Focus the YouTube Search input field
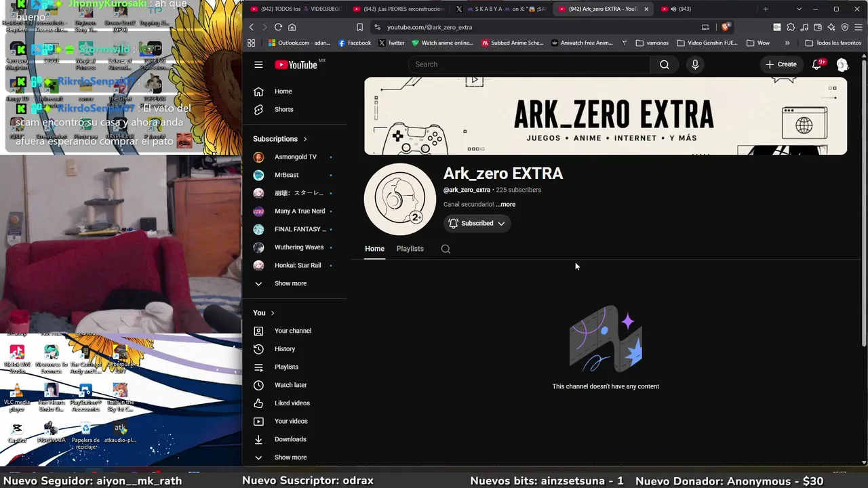This screenshot has width=868, height=488. (529, 64)
